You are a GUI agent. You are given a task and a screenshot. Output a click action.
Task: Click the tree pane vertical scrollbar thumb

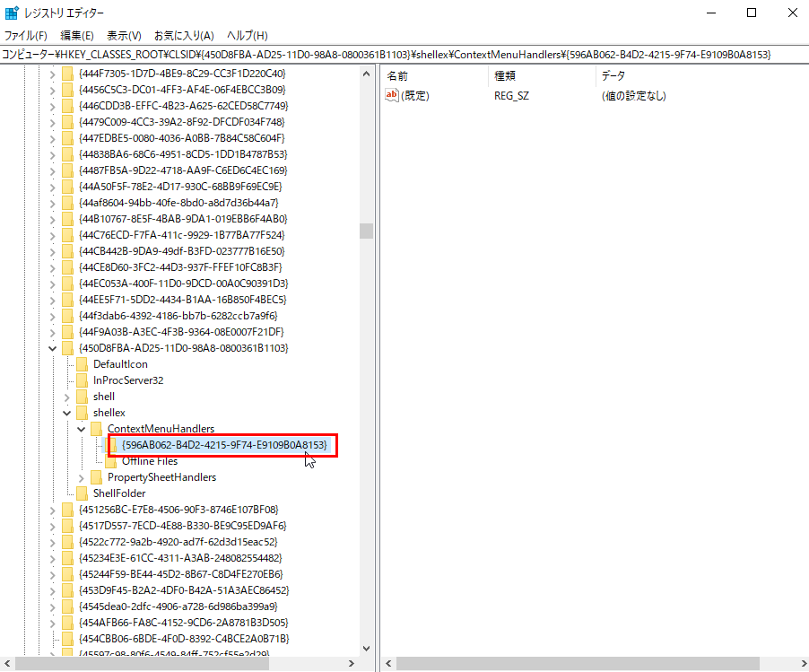pos(366,231)
